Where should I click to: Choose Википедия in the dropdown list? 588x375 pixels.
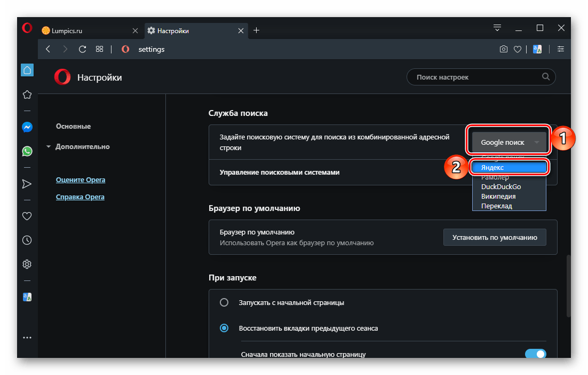pos(509,197)
